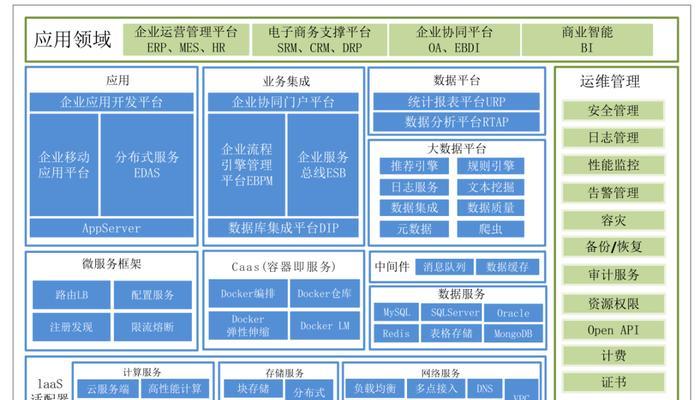Click the Docker弹性伸缩 box
Viewport: 700px width, 400px height.
pyautogui.click(x=248, y=325)
